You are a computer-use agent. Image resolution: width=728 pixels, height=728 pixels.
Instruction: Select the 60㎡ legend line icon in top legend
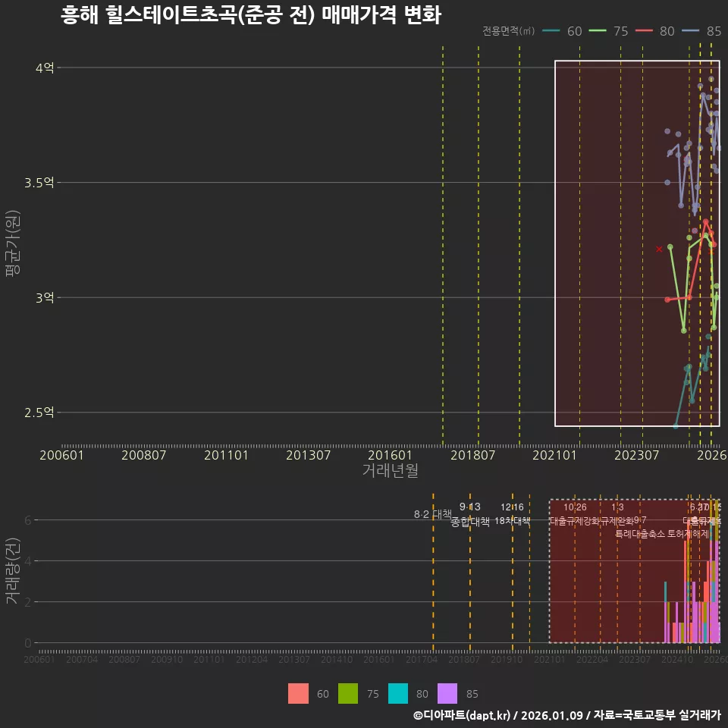(x=551, y=32)
